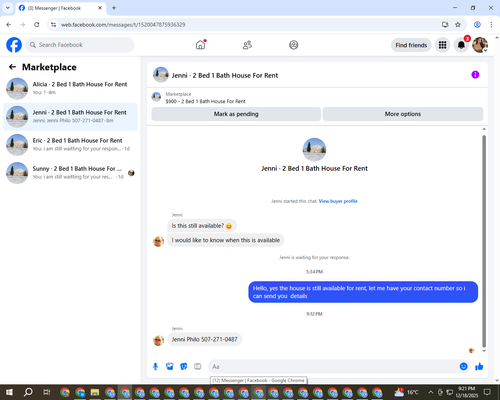The height and width of the screenshot is (400, 500).
Task: Select Jenni's house for rent conversation
Action: pos(70,117)
